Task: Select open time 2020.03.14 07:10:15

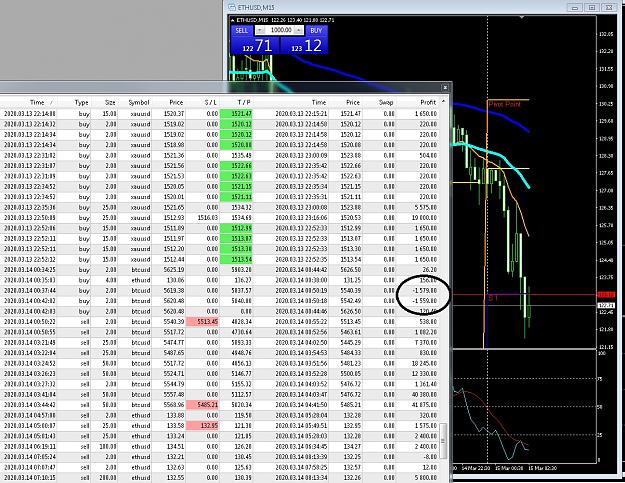Action: [29, 478]
